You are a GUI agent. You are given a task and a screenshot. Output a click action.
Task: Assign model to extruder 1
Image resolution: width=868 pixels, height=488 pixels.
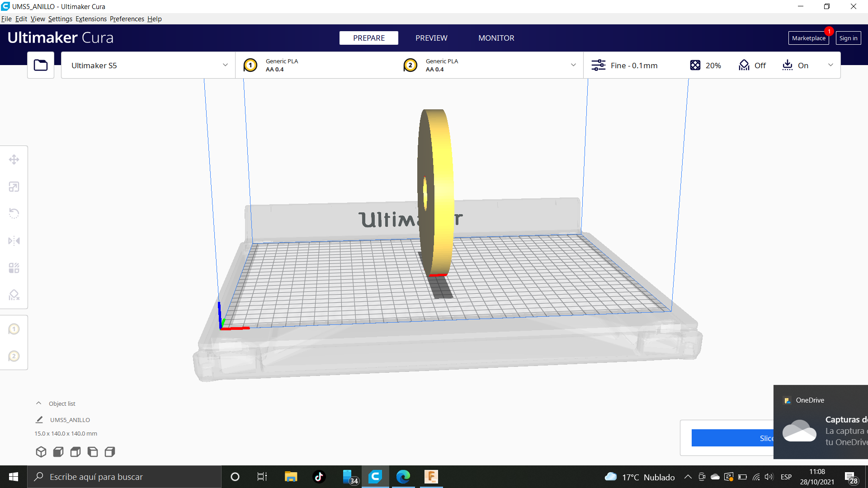pyautogui.click(x=14, y=329)
